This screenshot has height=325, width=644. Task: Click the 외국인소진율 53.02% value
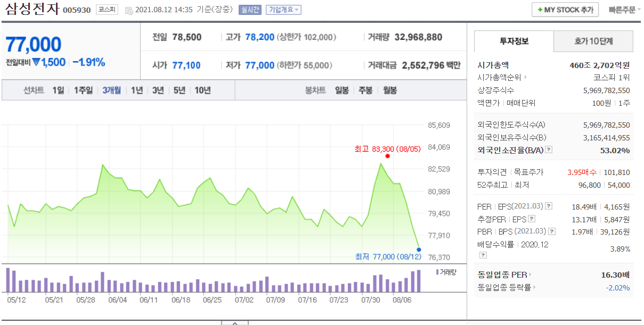615,151
